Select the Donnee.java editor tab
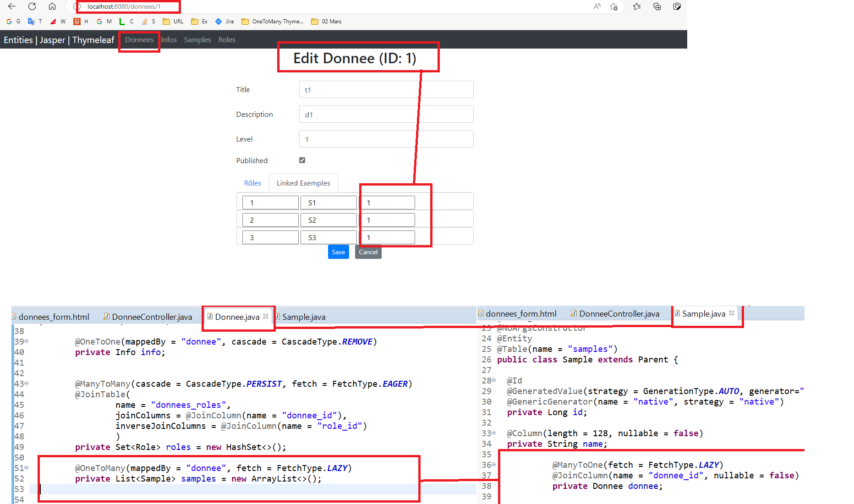 pos(237,317)
